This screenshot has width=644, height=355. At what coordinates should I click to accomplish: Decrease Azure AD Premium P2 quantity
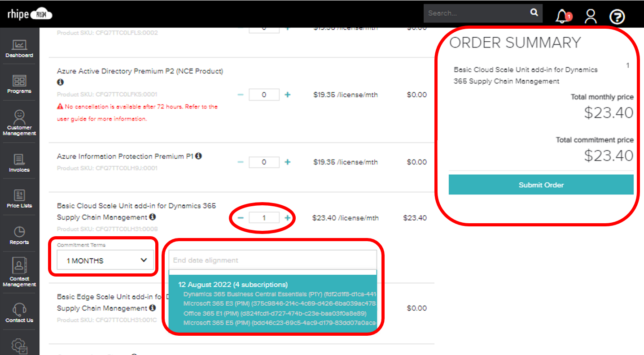(x=241, y=95)
